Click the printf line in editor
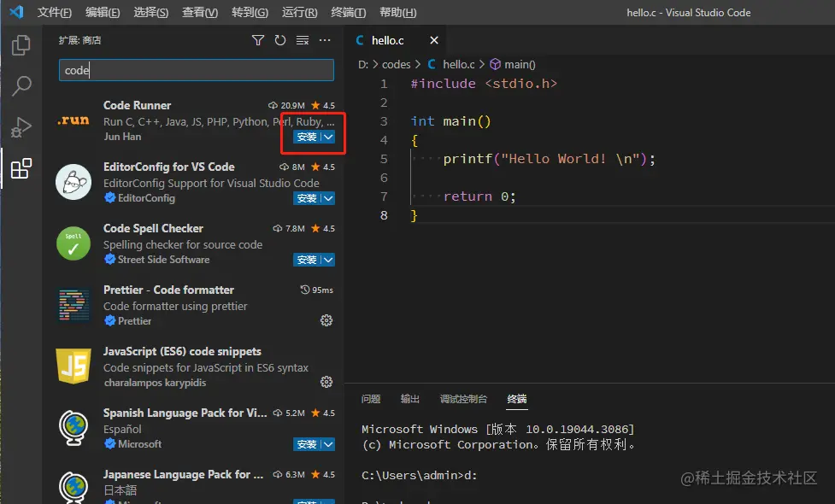This screenshot has width=835, height=504. (x=549, y=159)
